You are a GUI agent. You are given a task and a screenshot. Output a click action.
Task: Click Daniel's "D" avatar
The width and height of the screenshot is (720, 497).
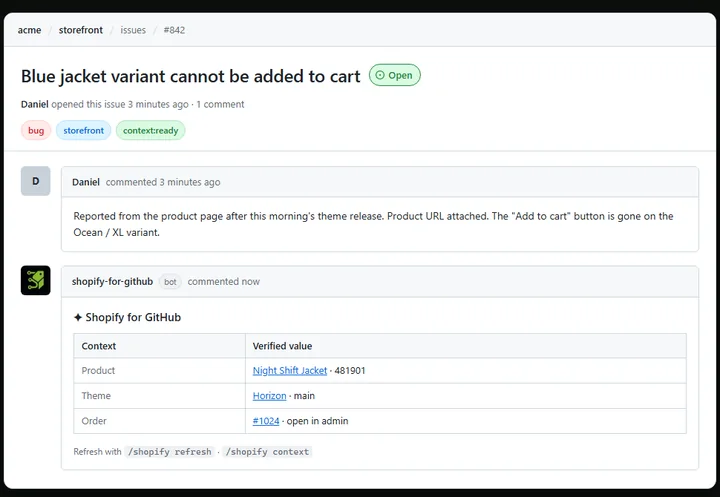tap(35, 181)
